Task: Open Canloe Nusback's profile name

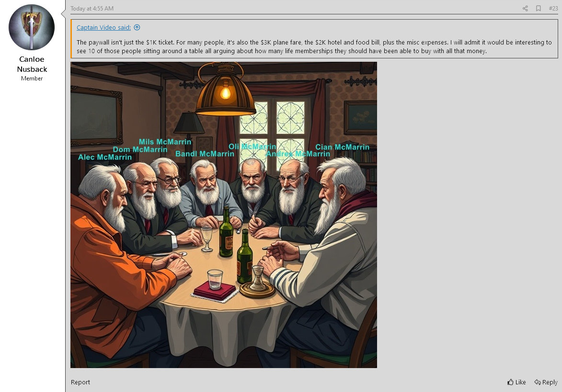Action: coord(32,64)
